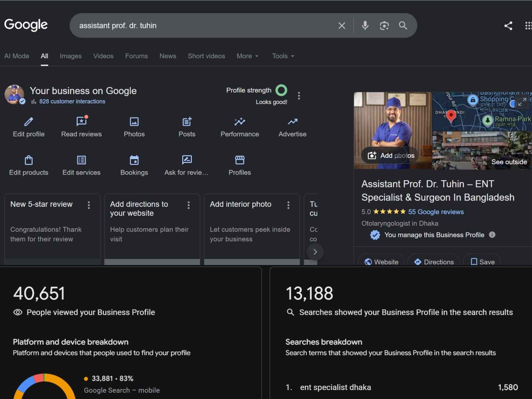The width and height of the screenshot is (532, 399).
Task: Go to Google homepage logo
Action: 26,25
